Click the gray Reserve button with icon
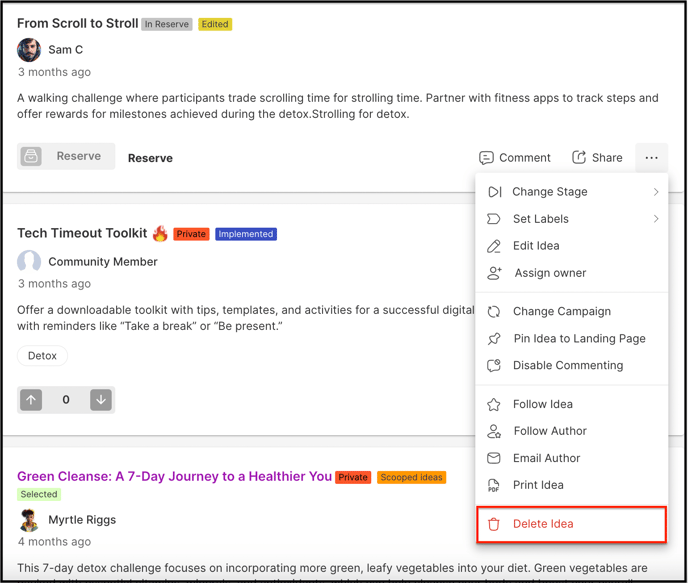 tap(66, 156)
